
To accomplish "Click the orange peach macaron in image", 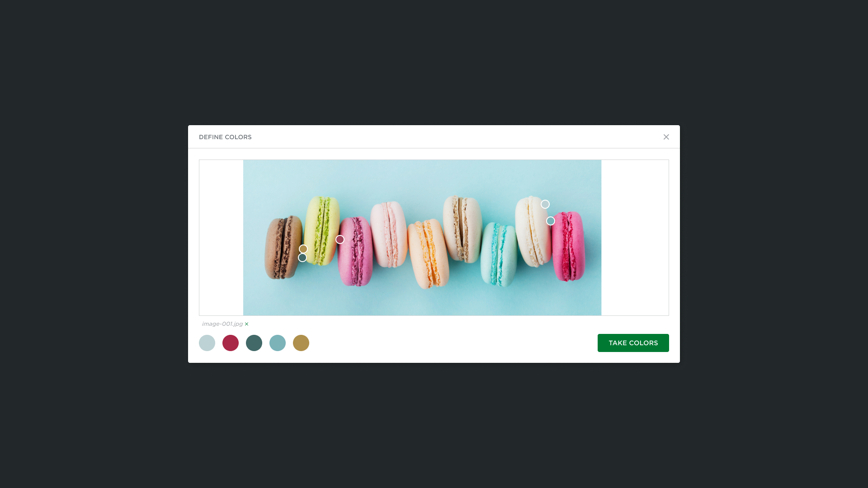I will [428, 253].
